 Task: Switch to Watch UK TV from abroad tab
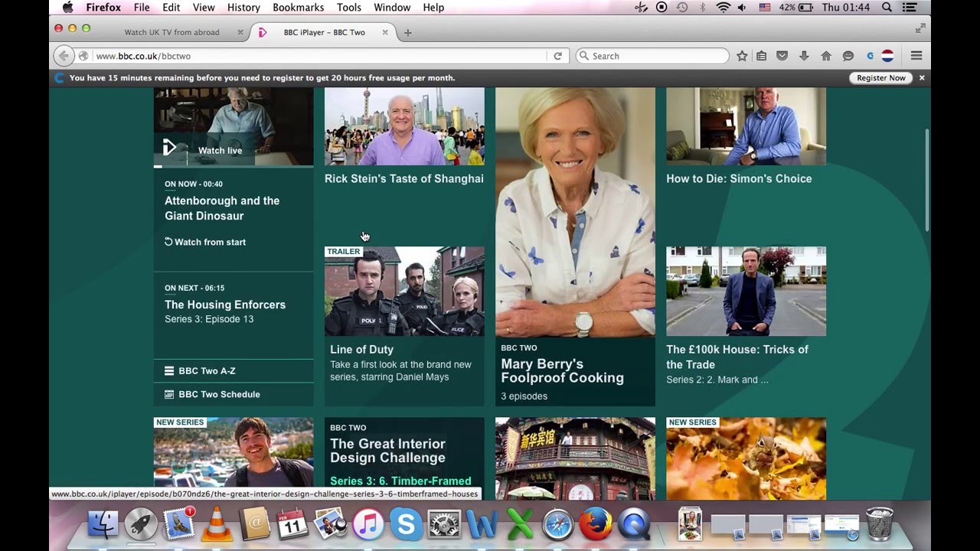(x=172, y=32)
